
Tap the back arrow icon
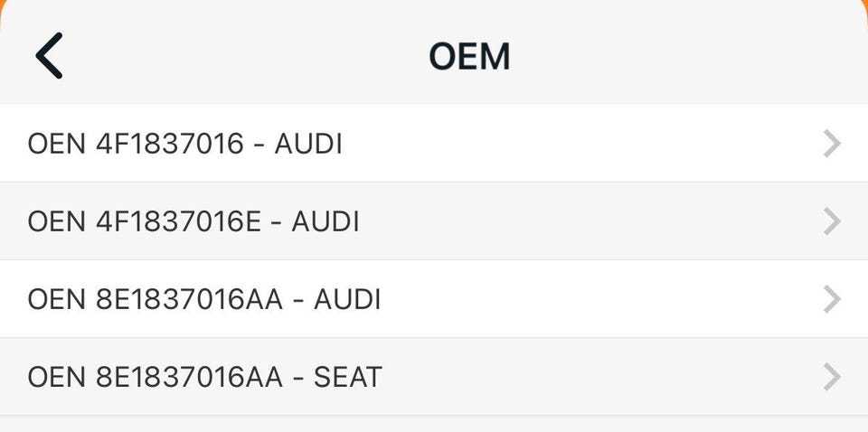point(49,55)
